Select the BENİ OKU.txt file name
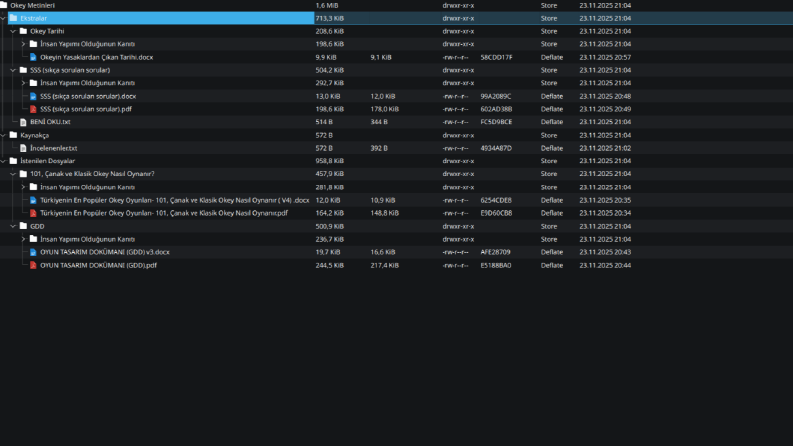This screenshot has width=793, height=446. 50,122
